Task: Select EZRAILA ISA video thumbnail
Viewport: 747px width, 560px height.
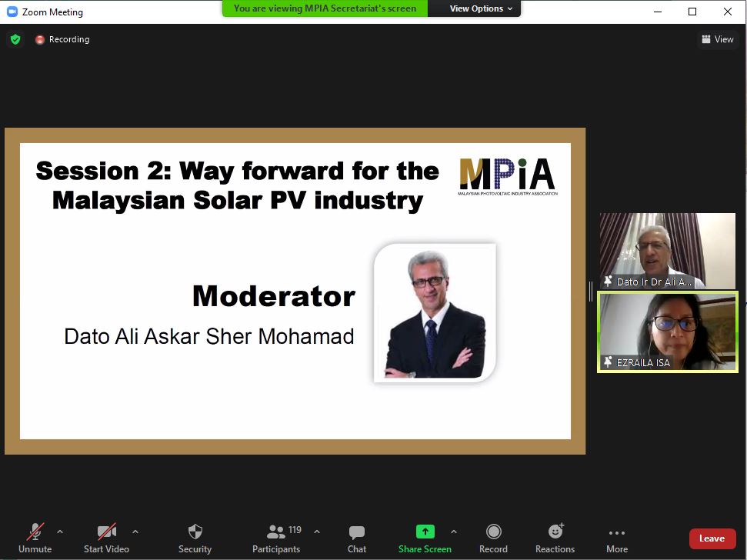Action: point(667,332)
